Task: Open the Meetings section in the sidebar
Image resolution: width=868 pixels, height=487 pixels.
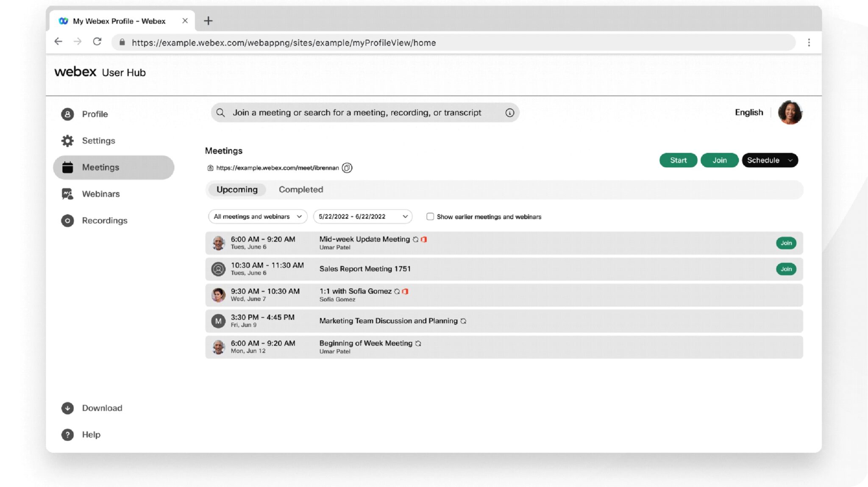Action: (100, 167)
